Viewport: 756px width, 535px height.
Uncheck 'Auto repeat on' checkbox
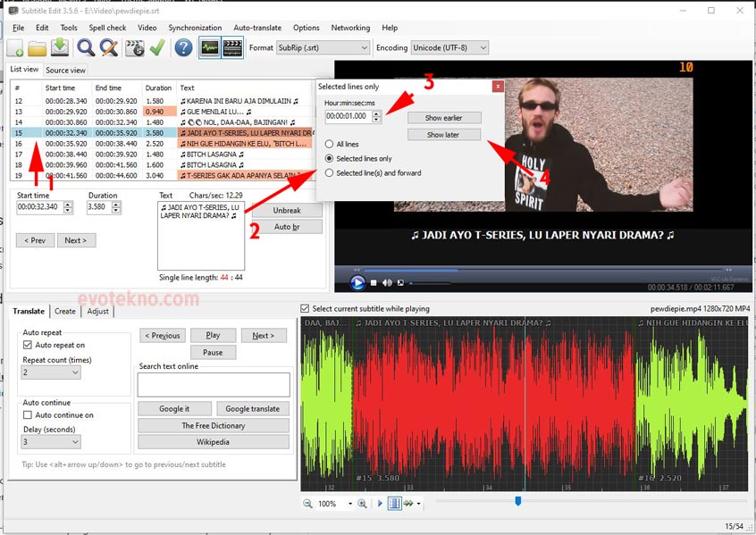click(x=28, y=345)
